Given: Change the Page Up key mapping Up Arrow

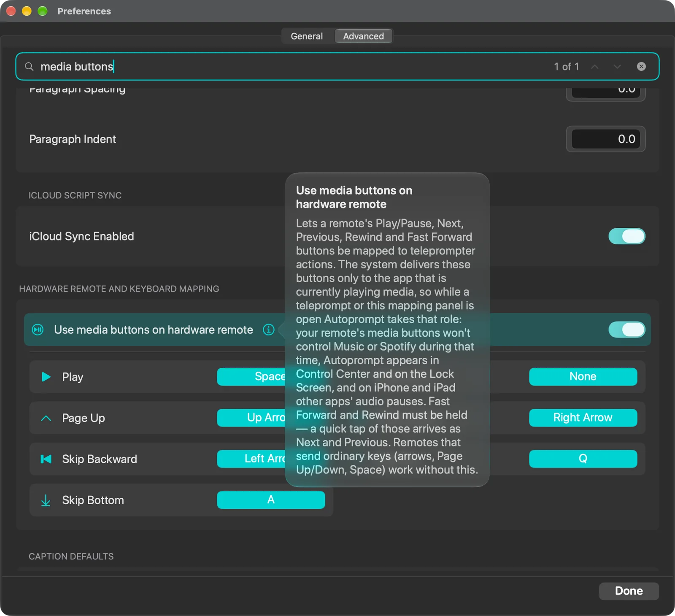Looking at the screenshot, I should pos(251,418).
